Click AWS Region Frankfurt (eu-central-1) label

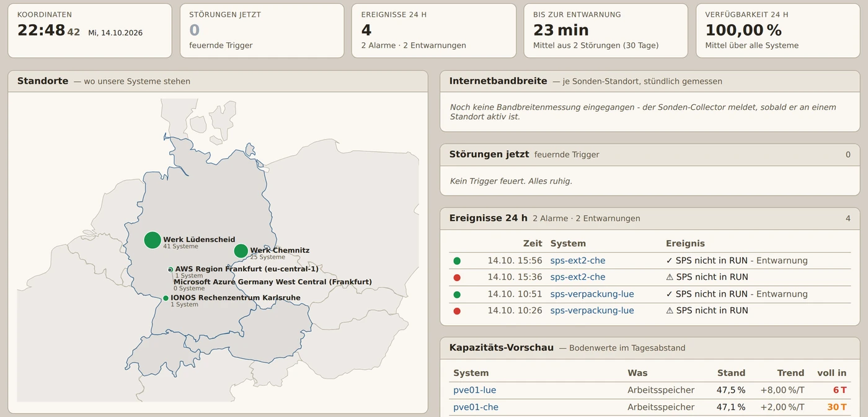pyautogui.click(x=247, y=269)
